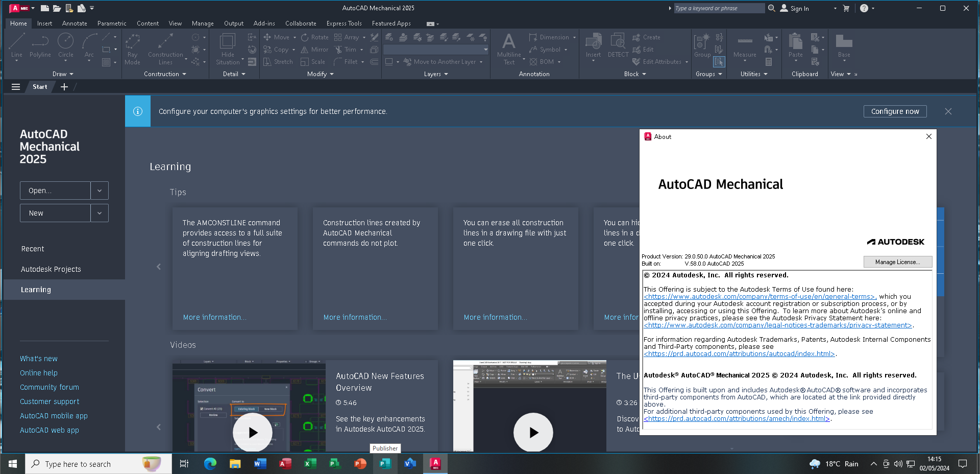The image size is (980, 474).
Task: Open Microsoft Edge from the taskbar
Action: [210, 464]
